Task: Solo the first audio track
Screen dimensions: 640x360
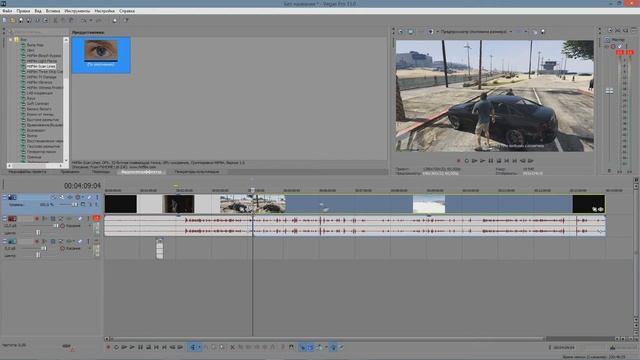Action: [x=88, y=219]
